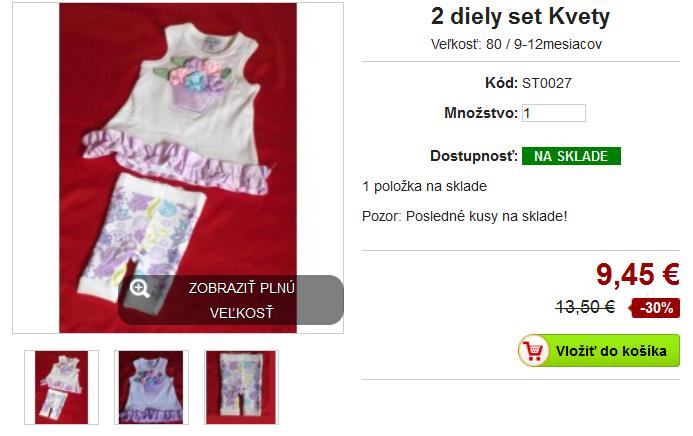
Task: Click the magnifier zoom icon on image
Action: point(139,289)
